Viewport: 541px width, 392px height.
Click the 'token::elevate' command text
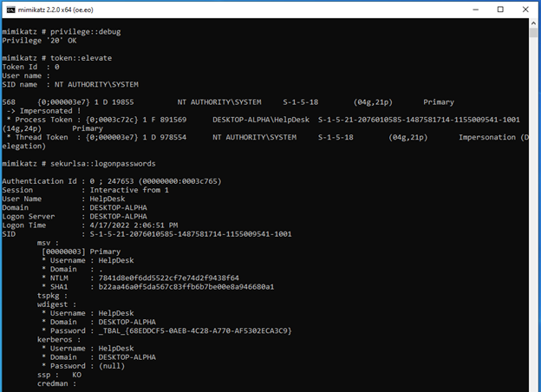(x=81, y=58)
